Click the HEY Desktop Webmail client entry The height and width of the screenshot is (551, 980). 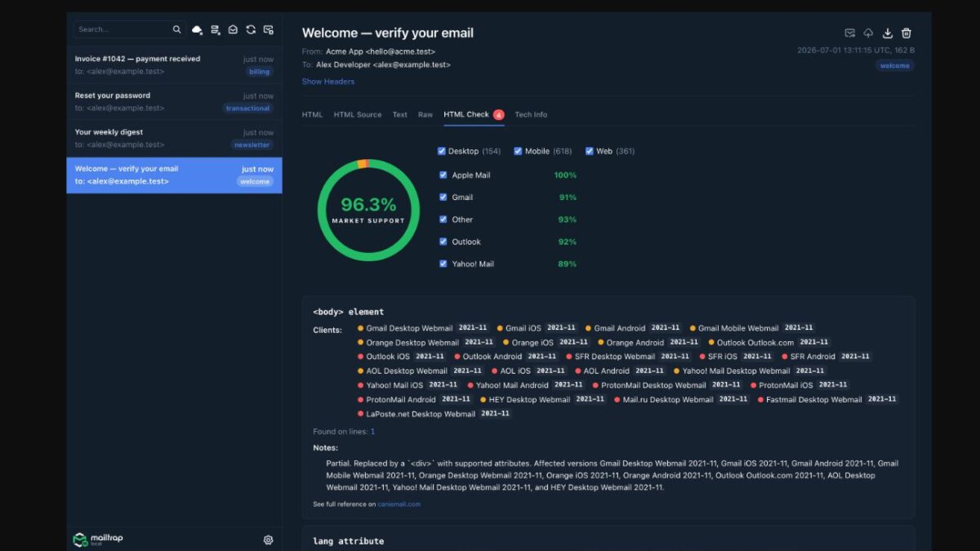[543, 399]
